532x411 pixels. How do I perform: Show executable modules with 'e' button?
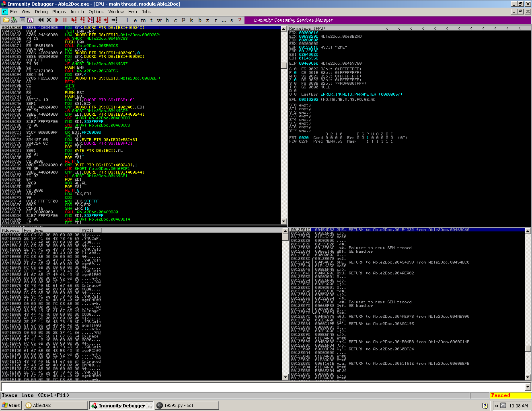[x=135, y=20]
